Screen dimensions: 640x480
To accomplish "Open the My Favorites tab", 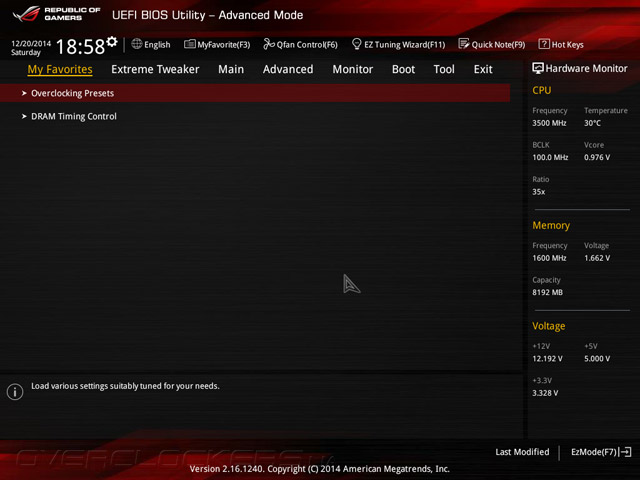I will pos(60,69).
